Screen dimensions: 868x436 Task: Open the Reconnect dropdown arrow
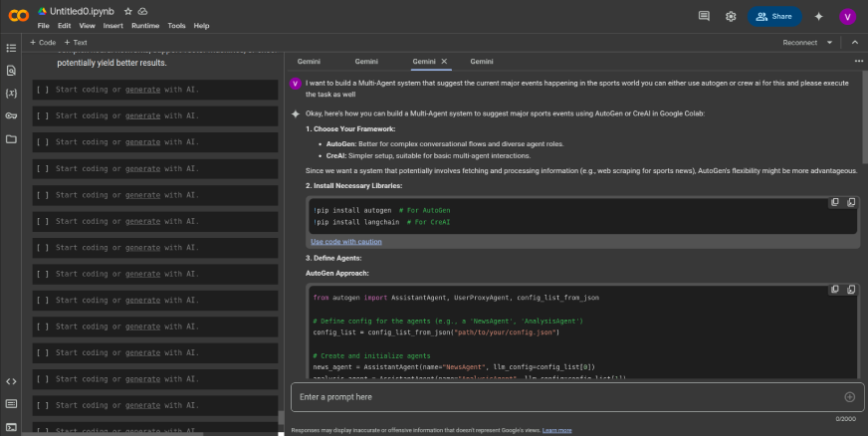coord(829,43)
